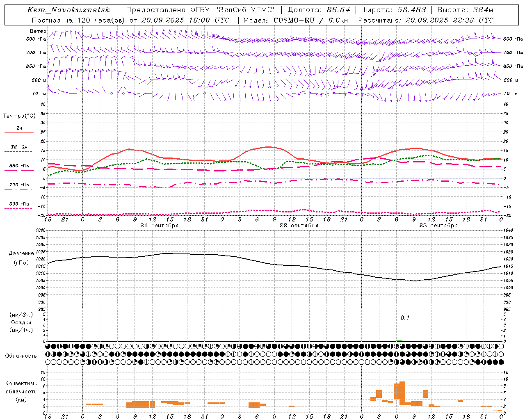Screen dimensions: 525x420
Task: Click the (мм/3ч.) precipitation unit label
Action: coord(21,315)
